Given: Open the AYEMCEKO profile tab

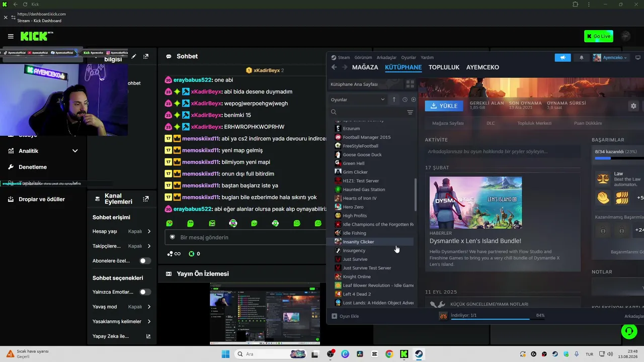Looking at the screenshot, I should pyautogui.click(x=482, y=67).
